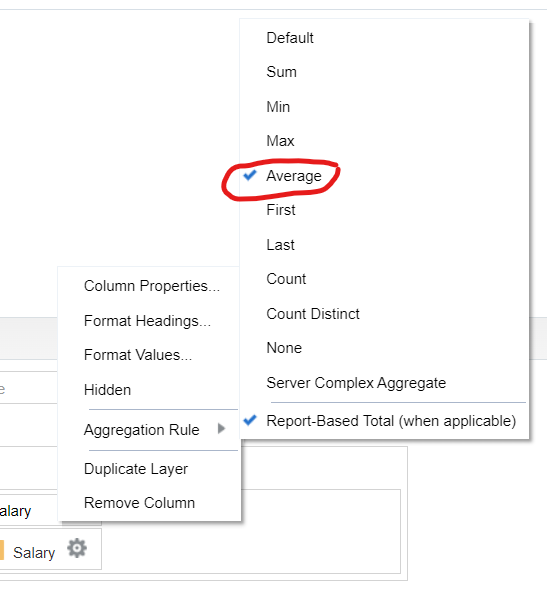Click the Aggregation Rule submenu arrow

click(x=222, y=428)
